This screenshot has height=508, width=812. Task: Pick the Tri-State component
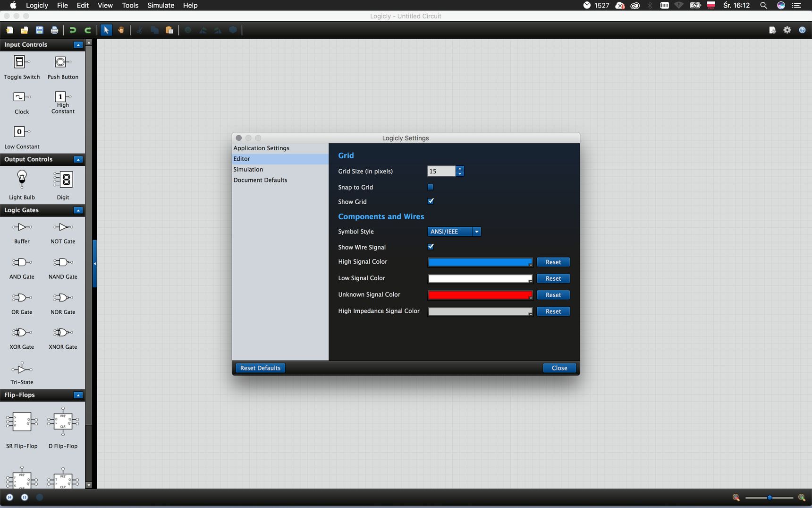[x=22, y=373]
